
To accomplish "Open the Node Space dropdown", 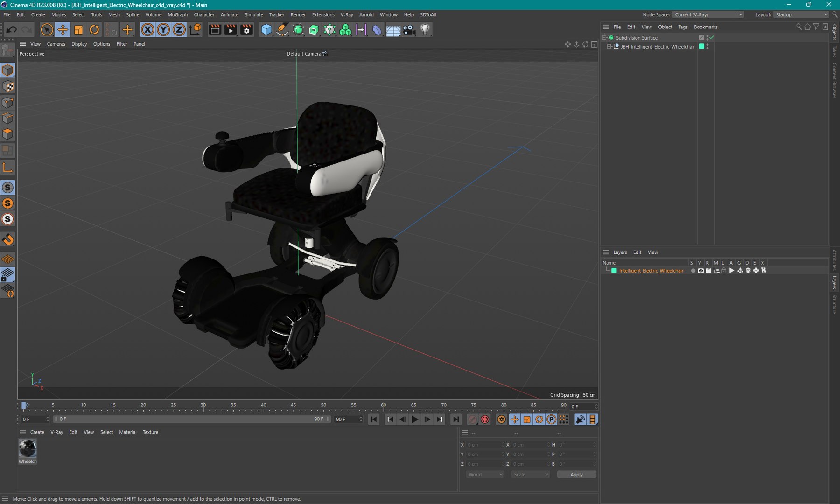I will (x=708, y=15).
